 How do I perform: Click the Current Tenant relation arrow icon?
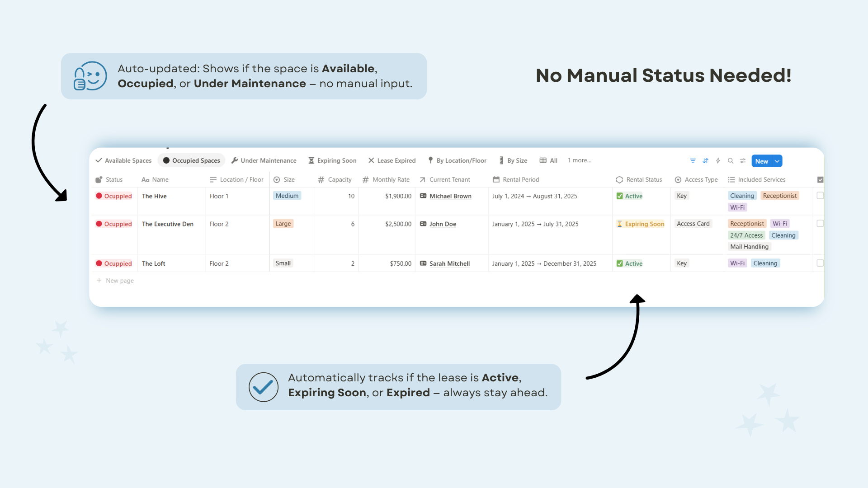tap(422, 179)
